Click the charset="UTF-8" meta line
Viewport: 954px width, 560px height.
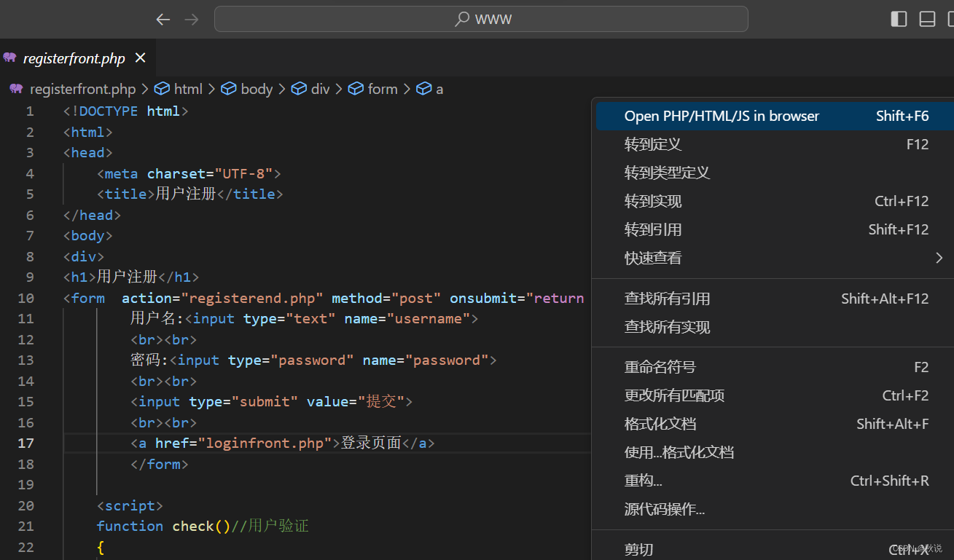click(x=189, y=173)
